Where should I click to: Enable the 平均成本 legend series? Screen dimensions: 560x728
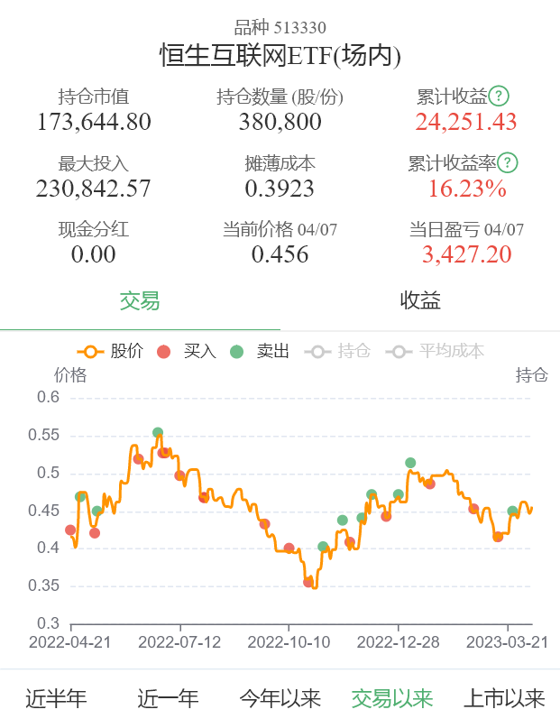tap(435, 351)
